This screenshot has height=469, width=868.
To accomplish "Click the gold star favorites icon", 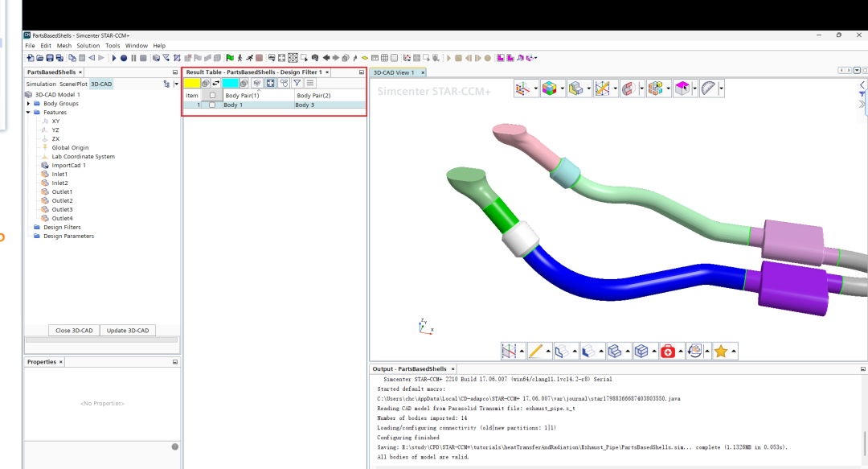I will [721, 351].
